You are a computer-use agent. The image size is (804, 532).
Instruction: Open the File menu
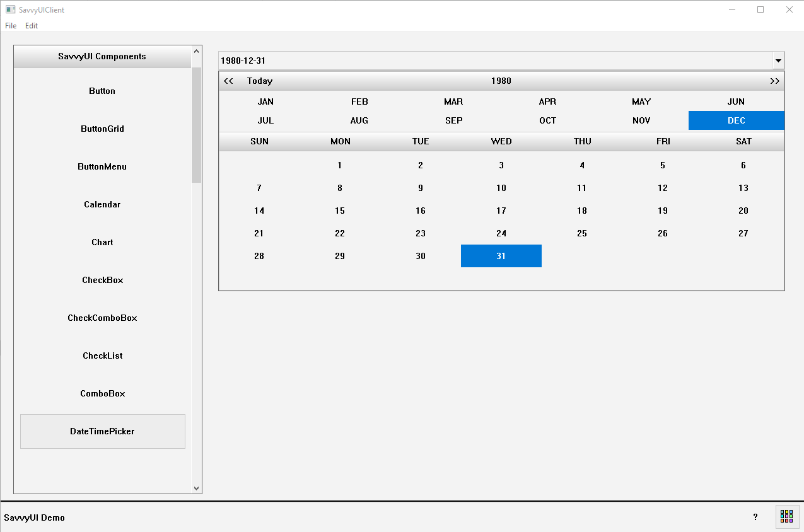pyautogui.click(x=11, y=26)
